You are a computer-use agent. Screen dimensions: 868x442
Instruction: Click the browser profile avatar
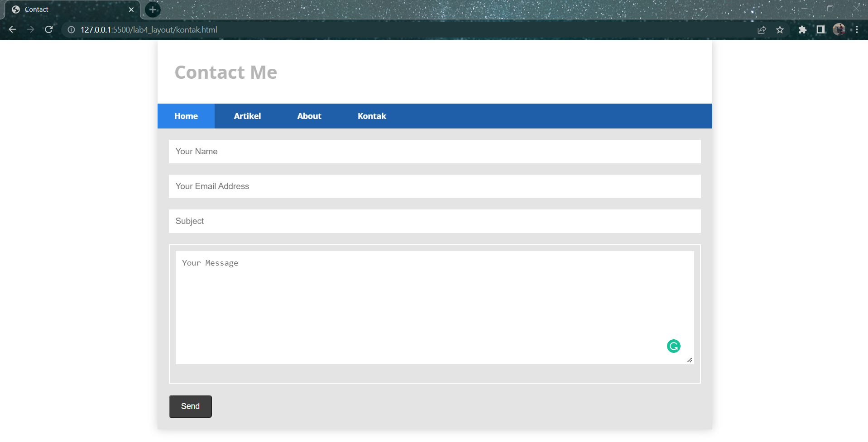pos(839,29)
